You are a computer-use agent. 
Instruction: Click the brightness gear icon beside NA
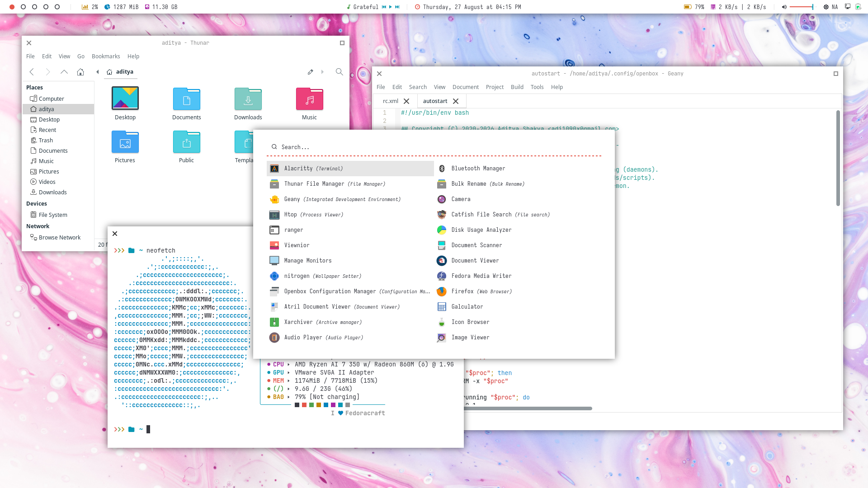tap(826, 7)
